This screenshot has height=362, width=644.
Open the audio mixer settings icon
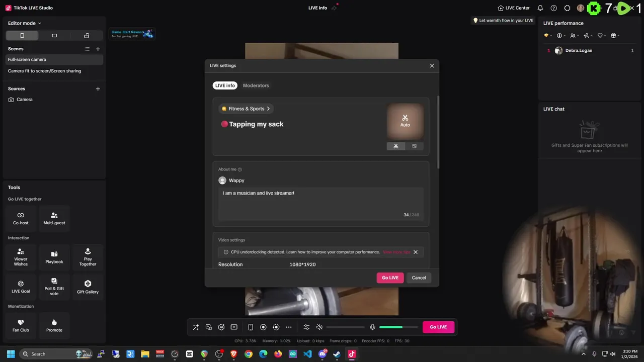pyautogui.click(x=306, y=327)
